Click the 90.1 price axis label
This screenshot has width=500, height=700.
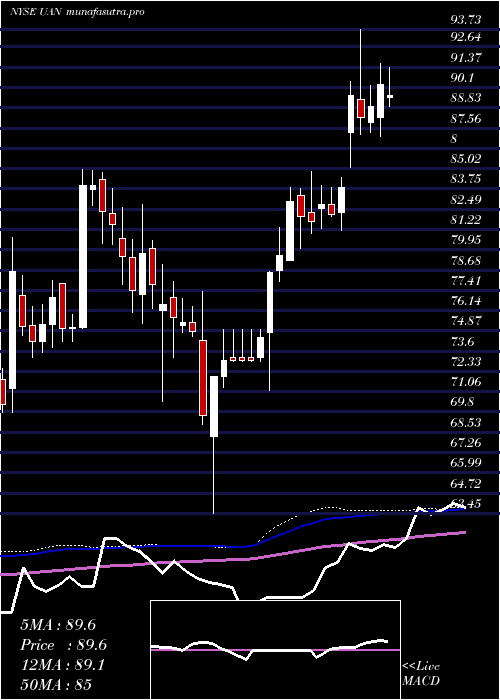pos(462,78)
